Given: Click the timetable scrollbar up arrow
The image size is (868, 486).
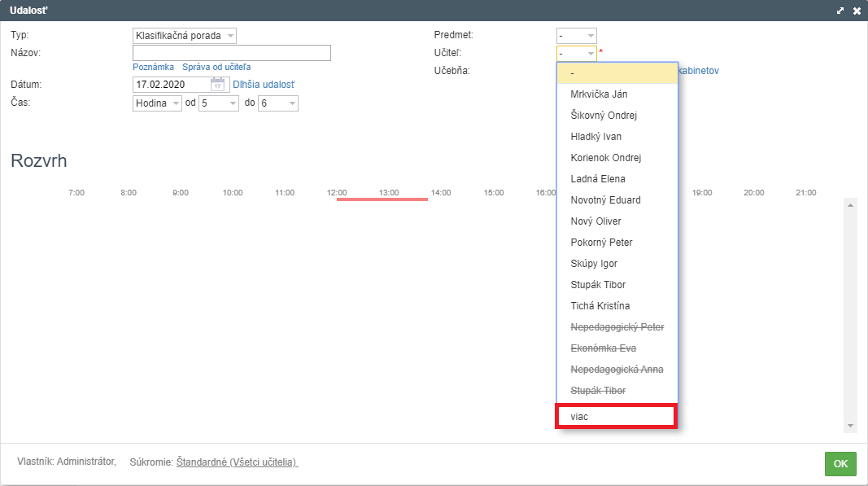Looking at the screenshot, I should (x=850, y=206).
